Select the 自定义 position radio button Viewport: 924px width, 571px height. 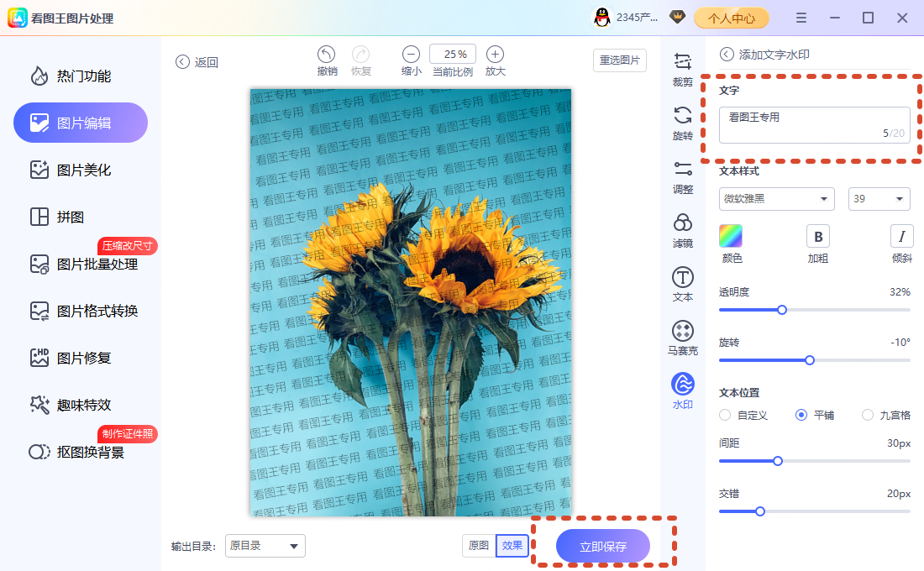(x=725, y=415)
